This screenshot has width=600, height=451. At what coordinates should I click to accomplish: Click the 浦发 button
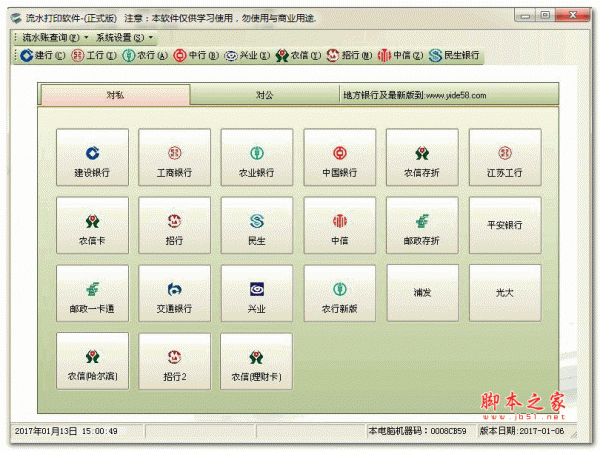click(x=422, y=293)
